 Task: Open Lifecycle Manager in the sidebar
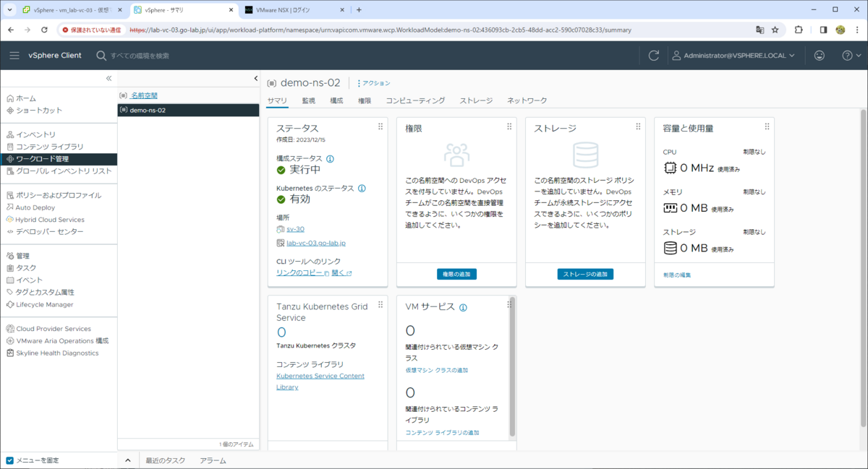(45, 304)
